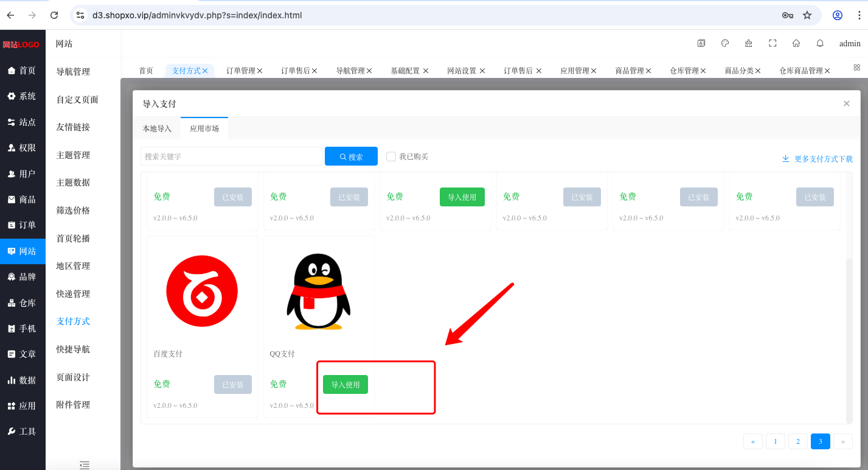
Task: Open the 系统 gear menu icon
Action: 12,96
